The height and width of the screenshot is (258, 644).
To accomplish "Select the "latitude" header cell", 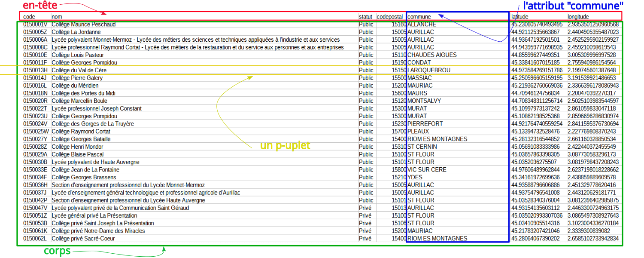I will coord(519,17).
